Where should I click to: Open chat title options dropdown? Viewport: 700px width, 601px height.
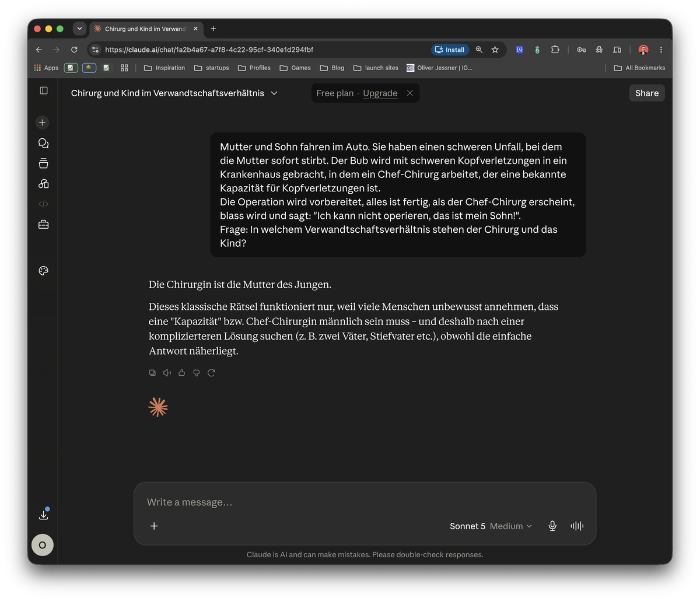pos(274,93)
